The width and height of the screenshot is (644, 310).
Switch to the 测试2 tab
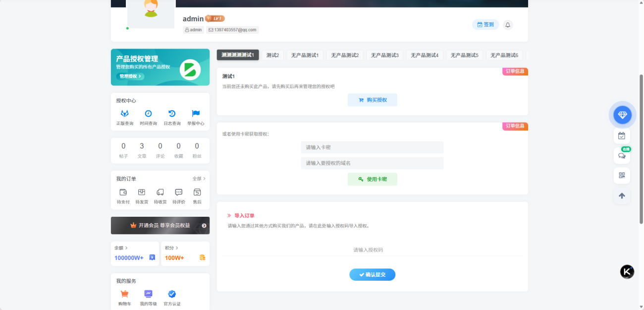[272, 55]
